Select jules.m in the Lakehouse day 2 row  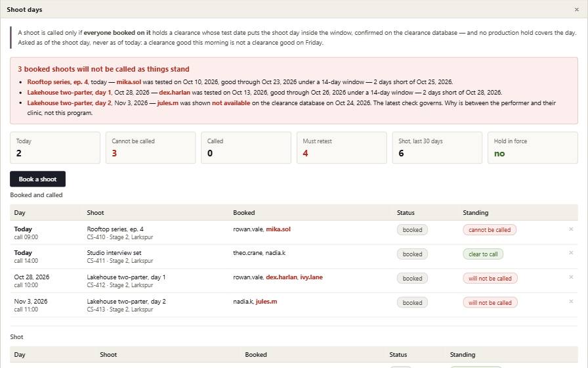coord(266,301)
